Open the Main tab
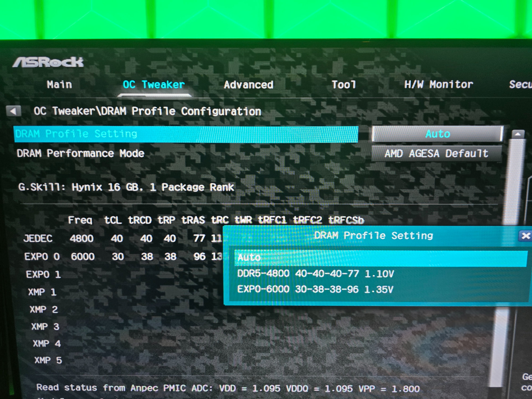Viewport: 532px width, 399px height. tap(59, 84)
